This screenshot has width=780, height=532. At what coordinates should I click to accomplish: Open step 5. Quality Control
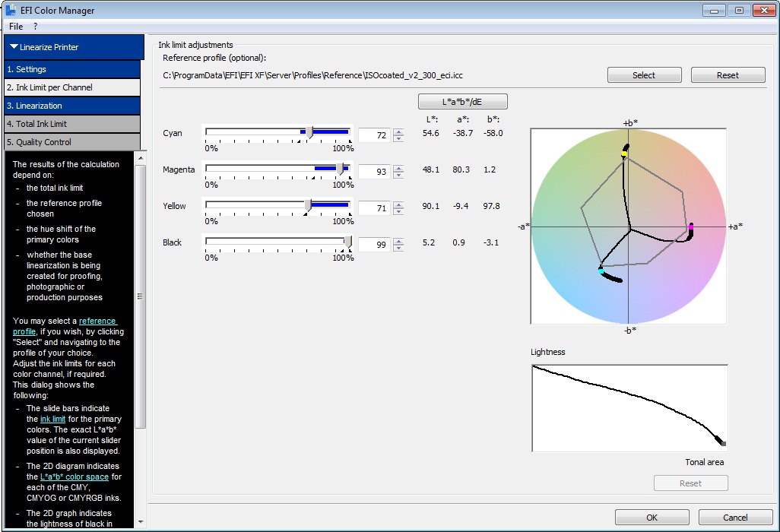tap(73, 142)
